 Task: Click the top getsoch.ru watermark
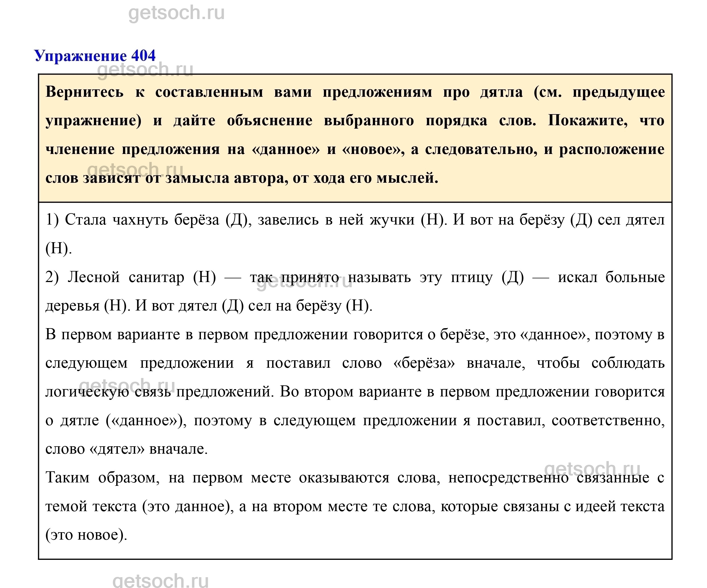coord(176,13)
